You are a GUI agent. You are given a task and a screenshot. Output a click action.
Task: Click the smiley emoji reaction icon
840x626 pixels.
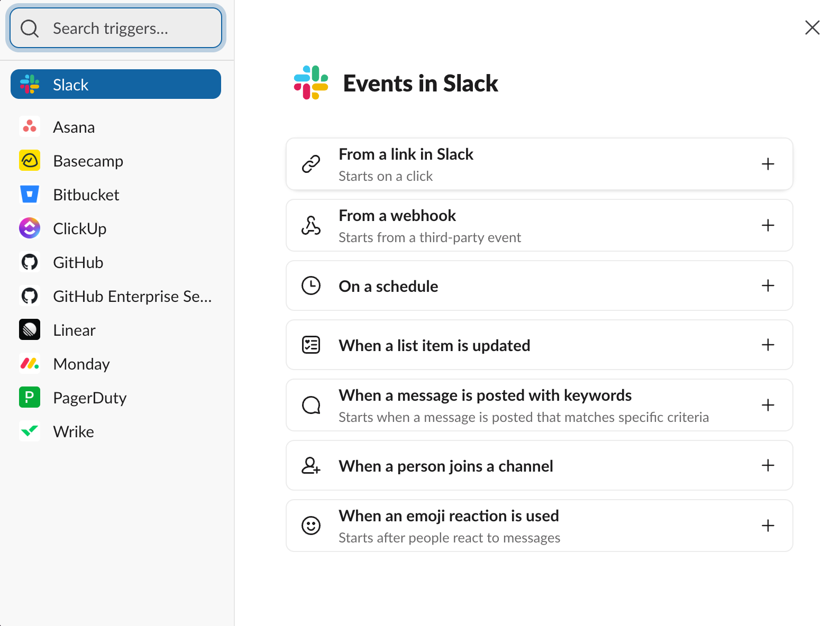point(311,526)
